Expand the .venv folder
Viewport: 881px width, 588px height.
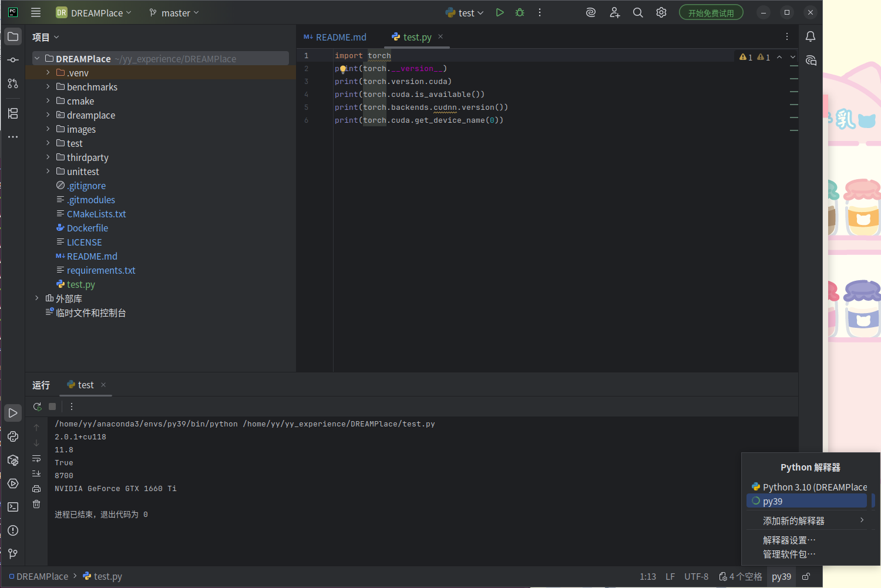[x=48, y=72]
